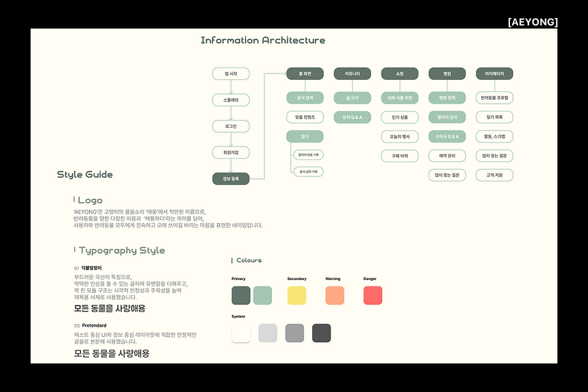Select the 오늘의 행사 node
The height and width of the screenshot is (392, 588).
400,137
